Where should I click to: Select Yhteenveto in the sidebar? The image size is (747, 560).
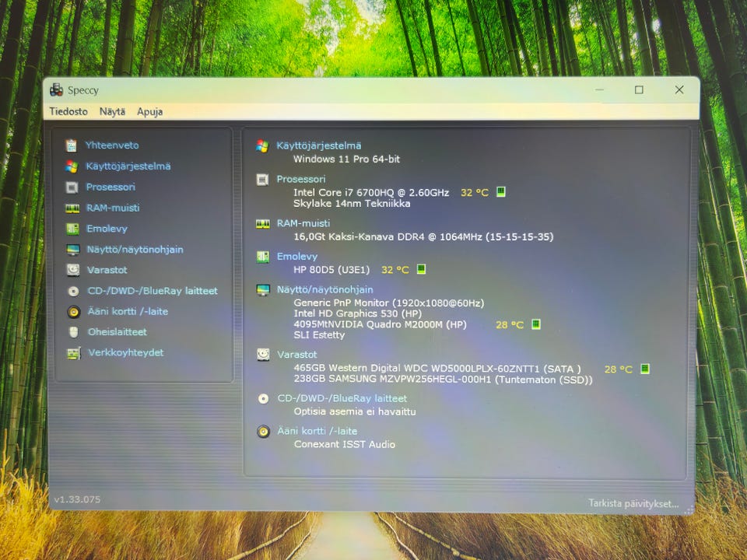pos(112,145)
